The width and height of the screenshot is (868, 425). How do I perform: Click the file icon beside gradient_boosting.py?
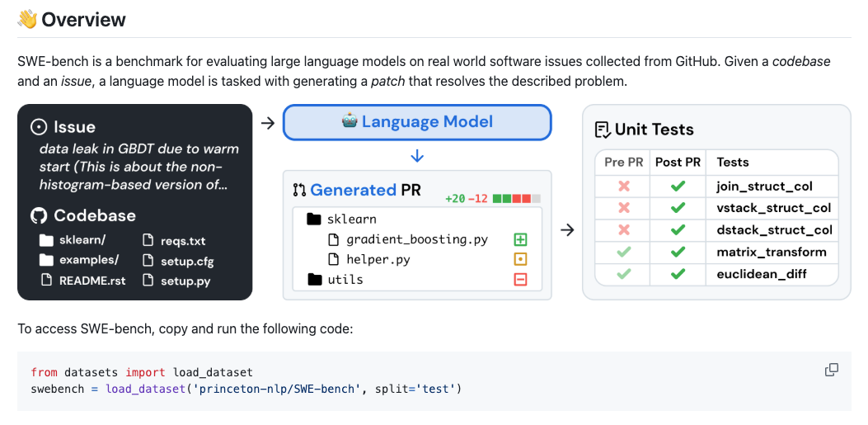(x=333, y=239)
